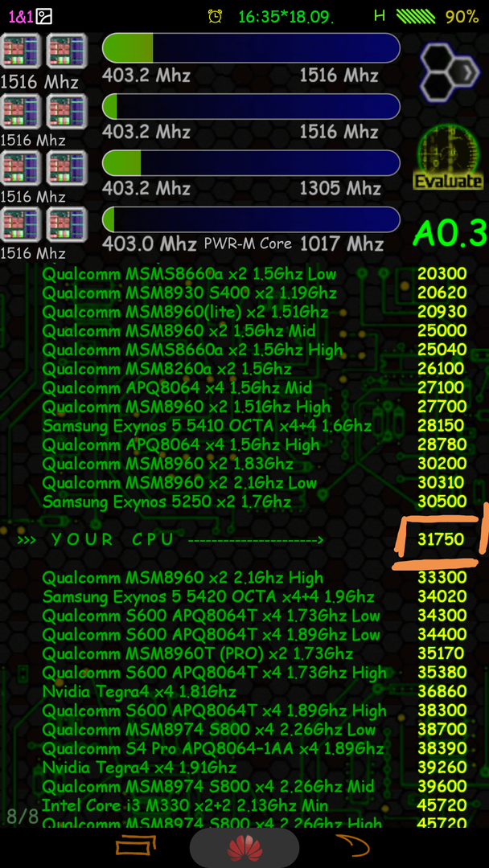Select Qualcomm MSM8960 x2 2.1Ghz Low row
Screen dimensions: 489x868
(x=255, y=482)
